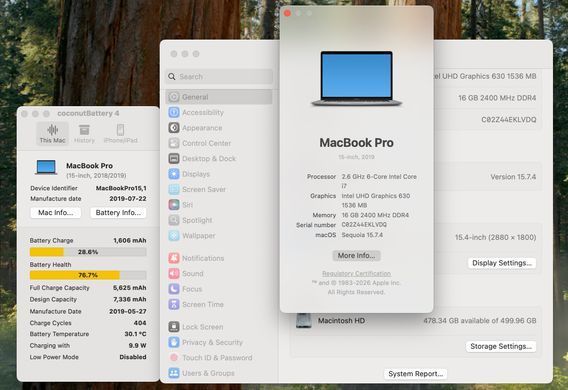The image size is (568, 390).
Task: Open the Appearance icon in sidebar
Action: pos(174,127)
